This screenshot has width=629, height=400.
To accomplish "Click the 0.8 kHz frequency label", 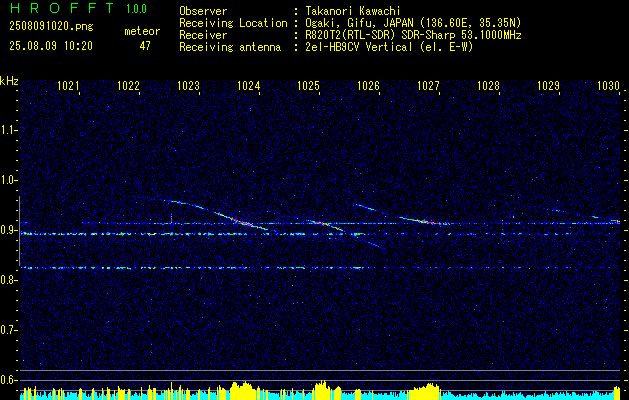I will [9, 280].
